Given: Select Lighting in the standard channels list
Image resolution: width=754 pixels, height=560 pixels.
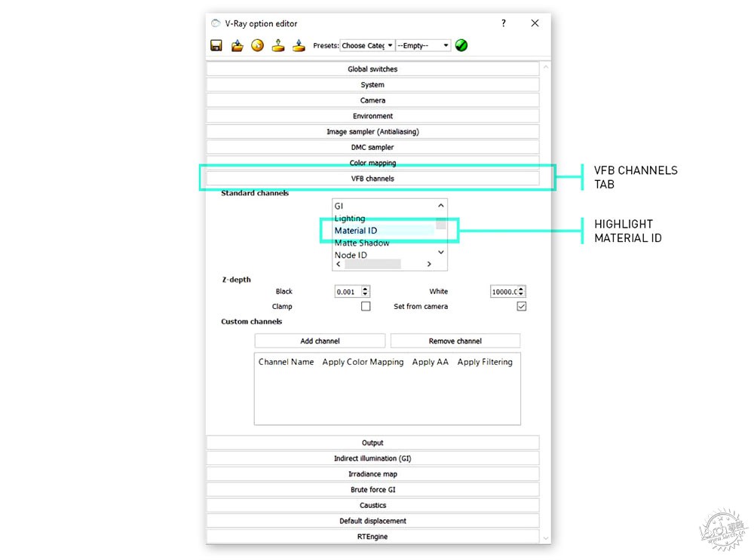Looking at the screenshot, I should 350,219.
